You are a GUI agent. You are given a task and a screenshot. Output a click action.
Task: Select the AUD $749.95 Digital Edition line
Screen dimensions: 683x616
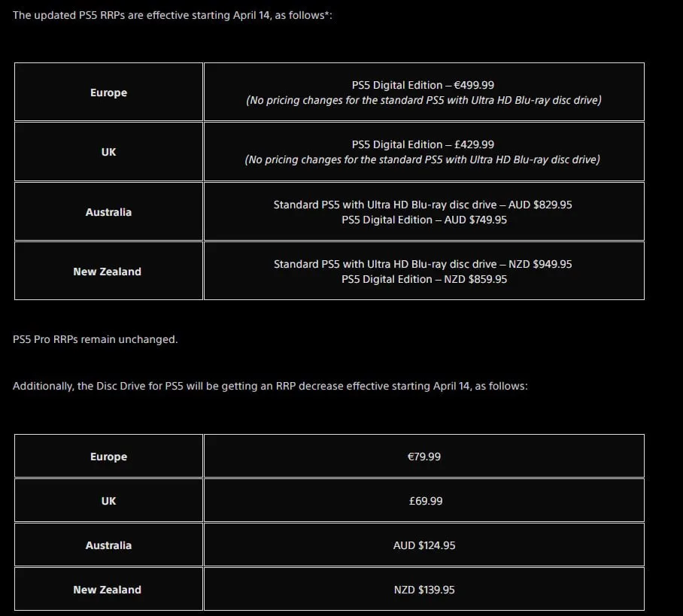424,220
